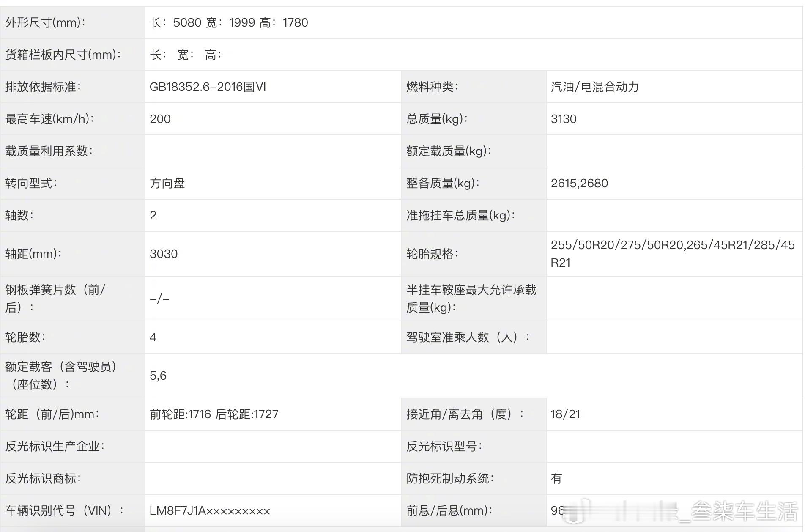Click the 转向型式 label
The image size is (805, 532).
pos(31,183)
